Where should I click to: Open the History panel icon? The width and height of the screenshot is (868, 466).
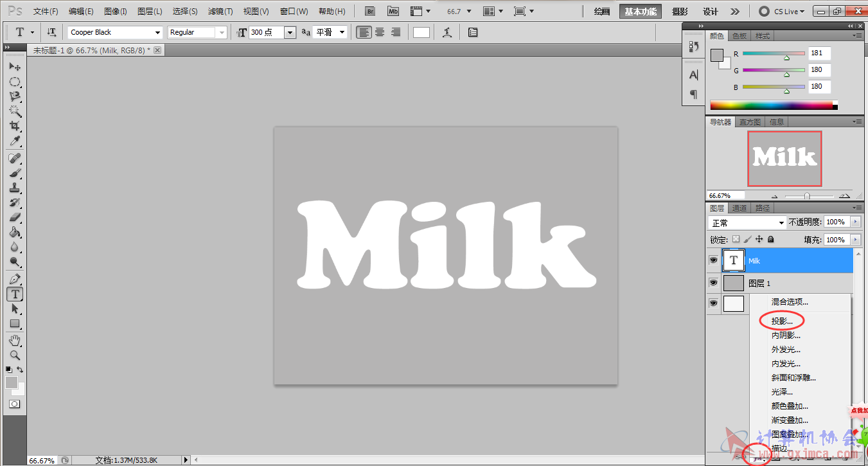pos(693,46)
